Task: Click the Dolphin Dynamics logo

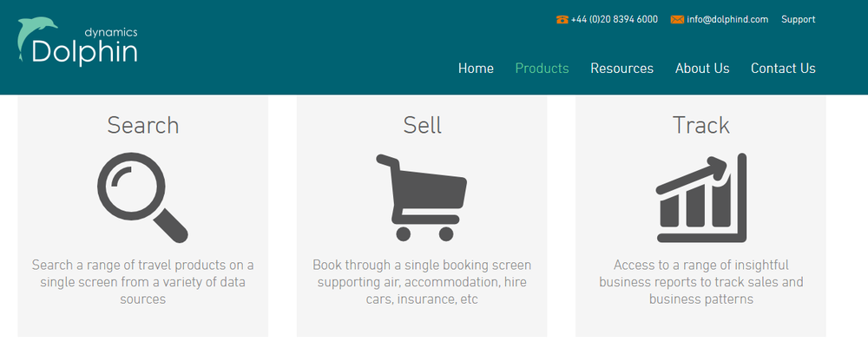Action: (x=77, y=42)
